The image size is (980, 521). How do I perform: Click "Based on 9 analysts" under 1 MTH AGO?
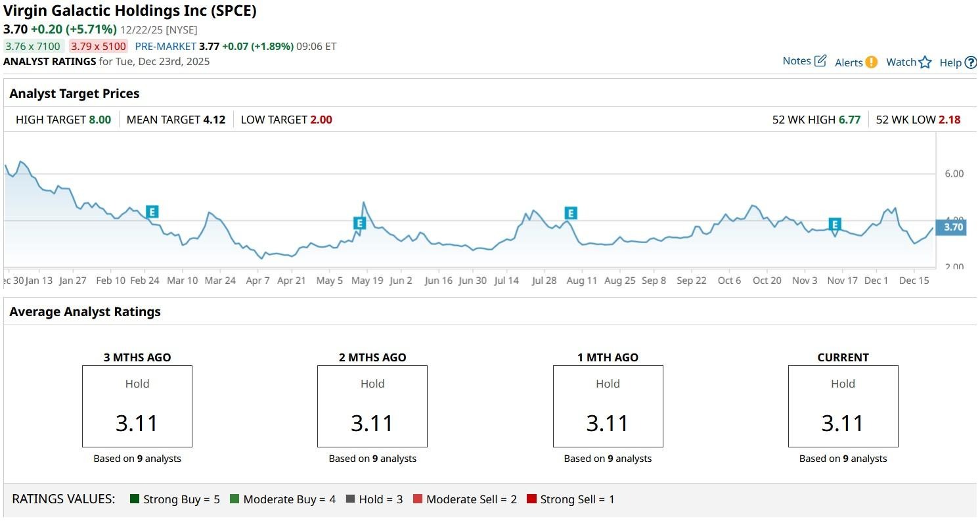coord(608,459)
